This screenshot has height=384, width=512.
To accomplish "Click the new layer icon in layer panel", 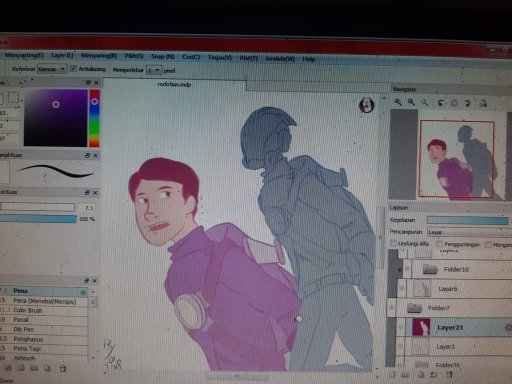I will pyautogui.click(x=392, y=375).
